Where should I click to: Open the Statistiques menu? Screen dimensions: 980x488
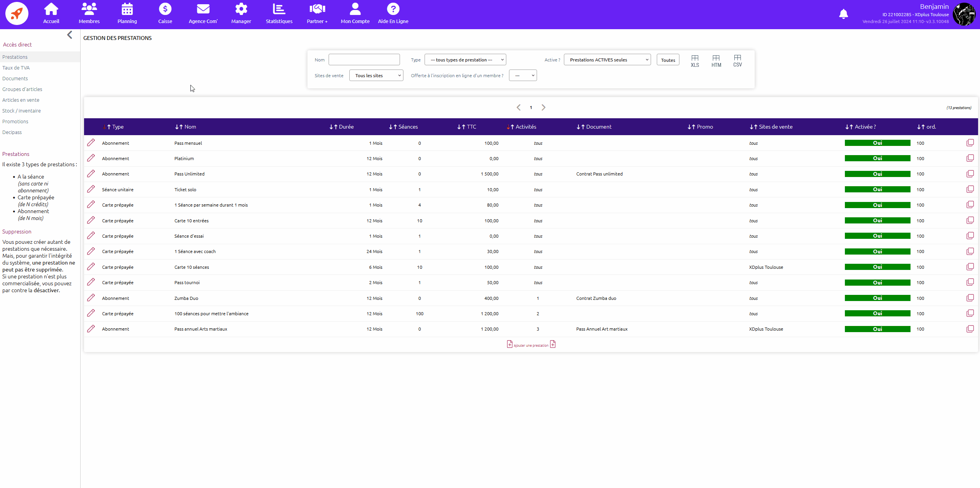click(279, 14)
